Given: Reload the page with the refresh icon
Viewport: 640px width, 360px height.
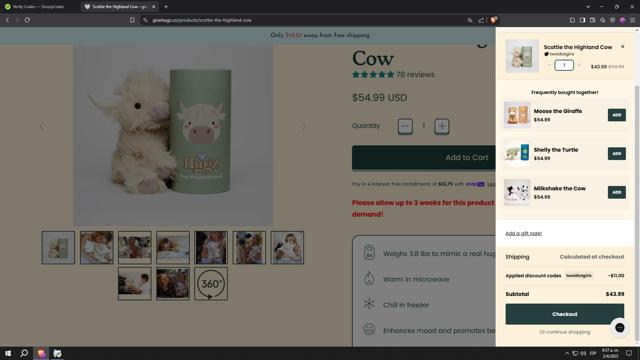Looking at the screenshot, I should point(27,20).
